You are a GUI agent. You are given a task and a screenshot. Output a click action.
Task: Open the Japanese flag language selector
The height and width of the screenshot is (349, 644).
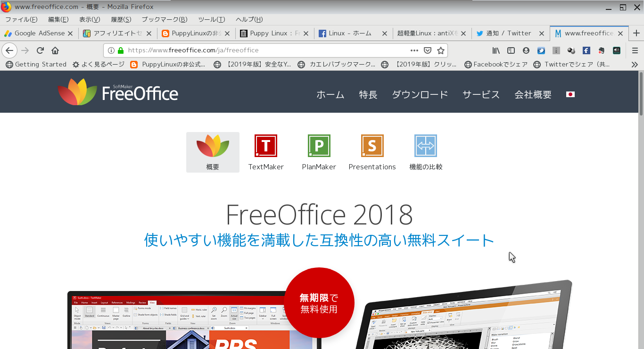[570, 94]
